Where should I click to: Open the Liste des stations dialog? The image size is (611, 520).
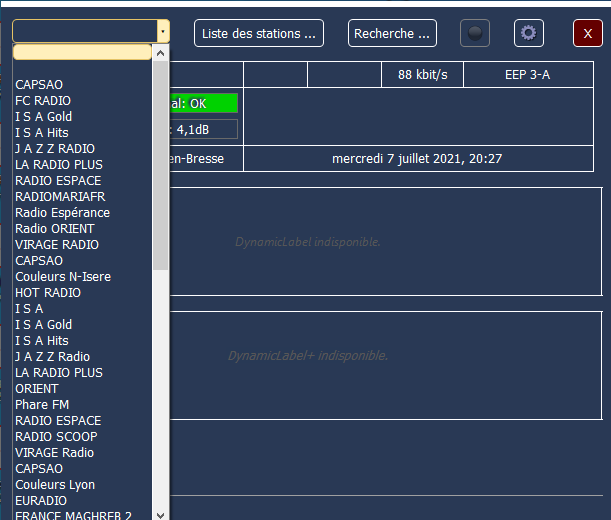[259, 33]
